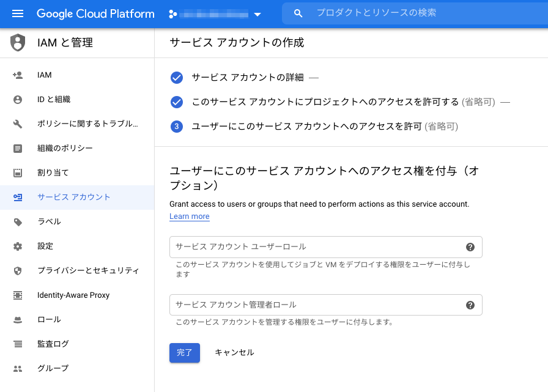Click help icon for admin role field

click(x=470, y=305)
